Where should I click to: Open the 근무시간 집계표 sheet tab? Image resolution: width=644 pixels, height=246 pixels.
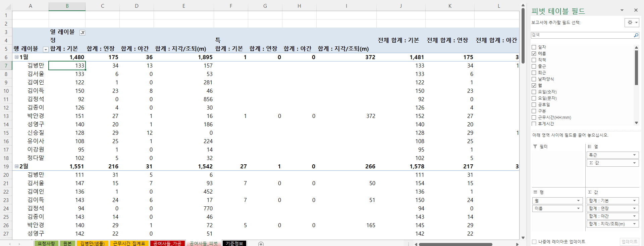coord(129,243)
